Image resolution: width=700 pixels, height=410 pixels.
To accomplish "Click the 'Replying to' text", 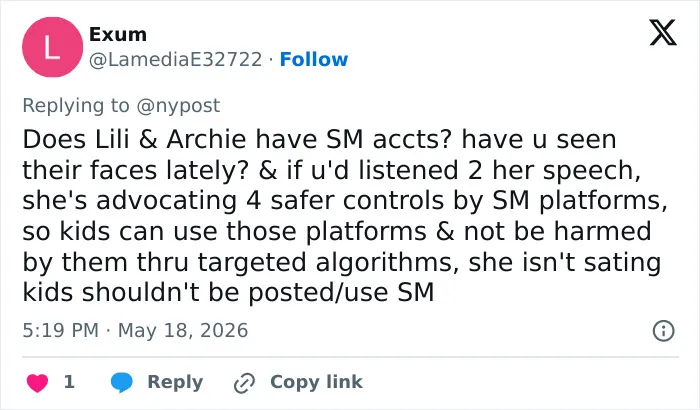I will [x=76, y=106].
